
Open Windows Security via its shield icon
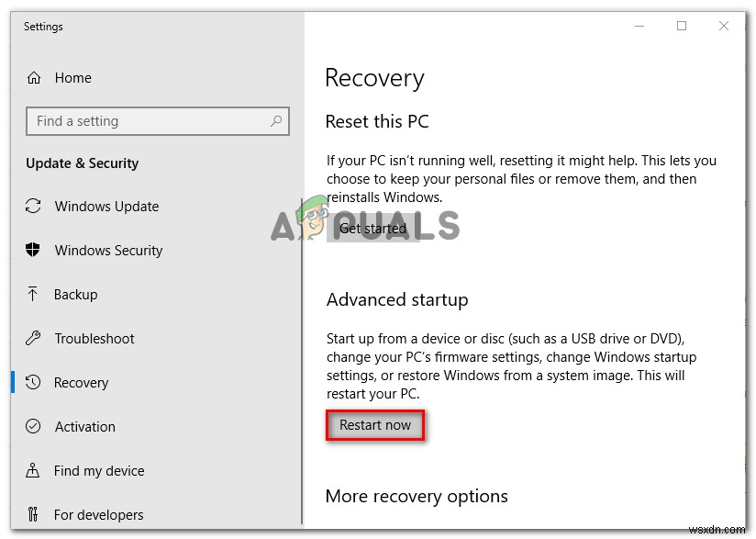pos(33,251)
